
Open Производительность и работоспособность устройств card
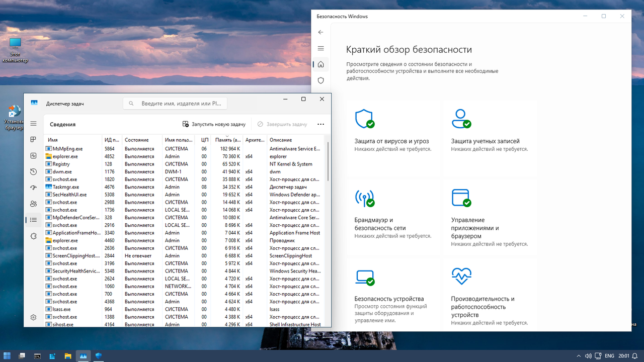click(489, 296)
